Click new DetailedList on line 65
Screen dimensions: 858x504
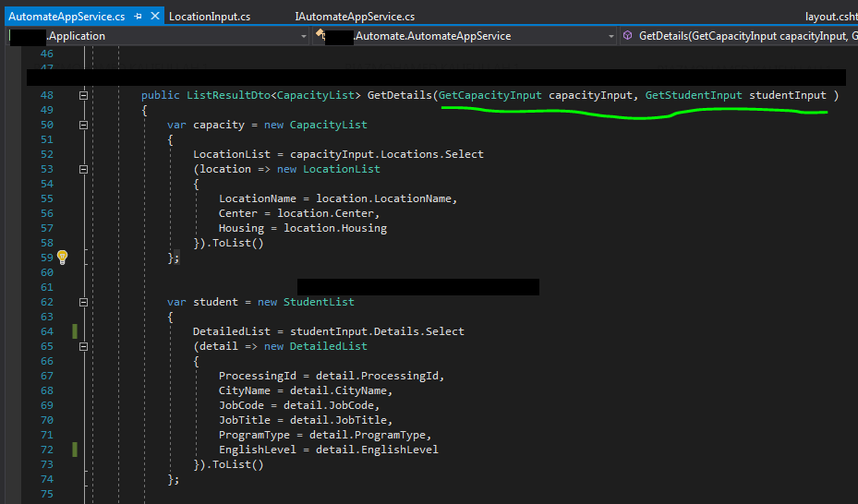coord(316,346)
